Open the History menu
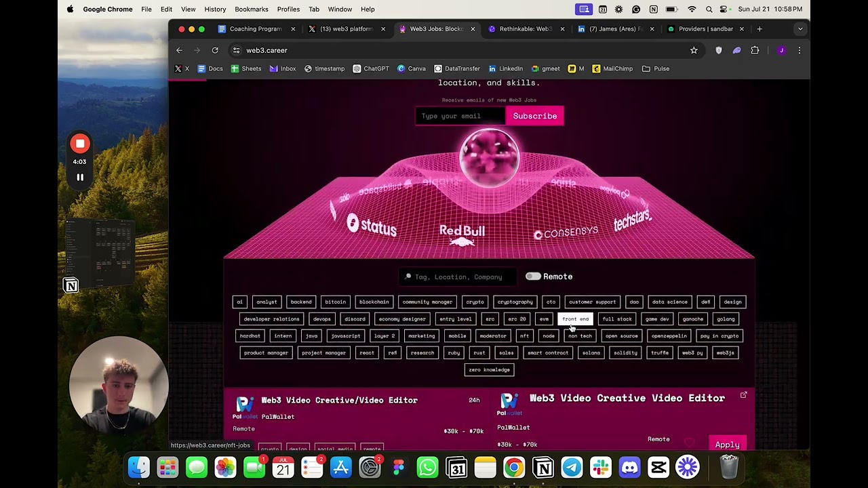The width and height of the screenshot is (868, 488). 215,9
